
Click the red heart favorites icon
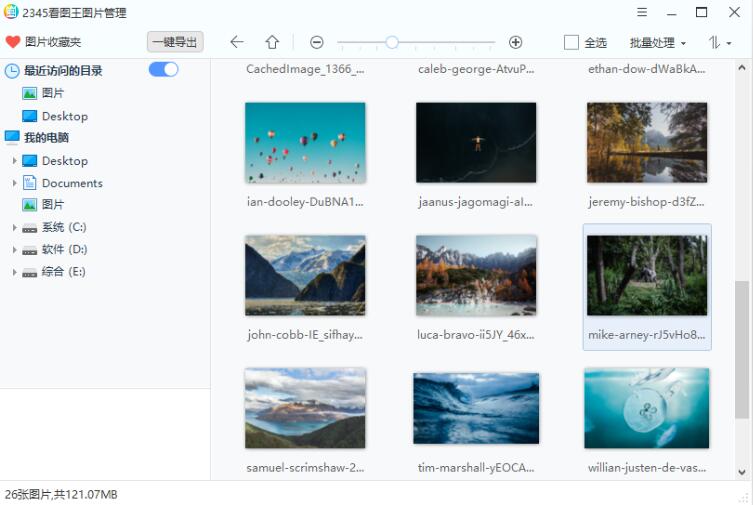point(13,42)
